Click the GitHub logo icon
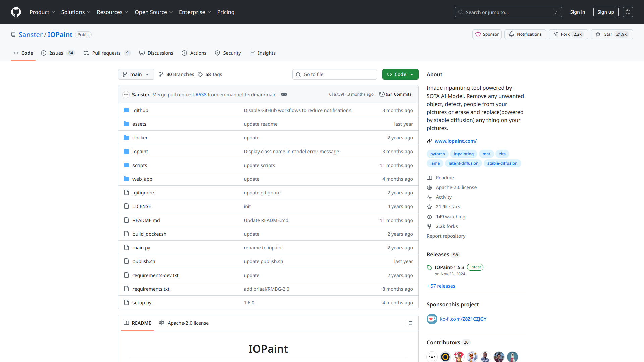Screen dimensions: 644x362 point(16,12)
